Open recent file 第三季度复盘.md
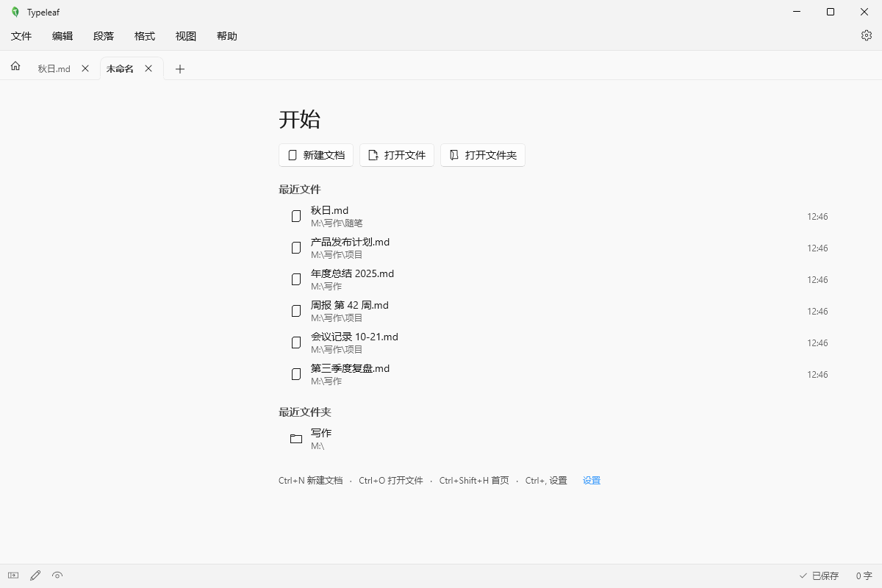Image resolution: width=882 pixels, height=588 pixels. tap(559, 374)
